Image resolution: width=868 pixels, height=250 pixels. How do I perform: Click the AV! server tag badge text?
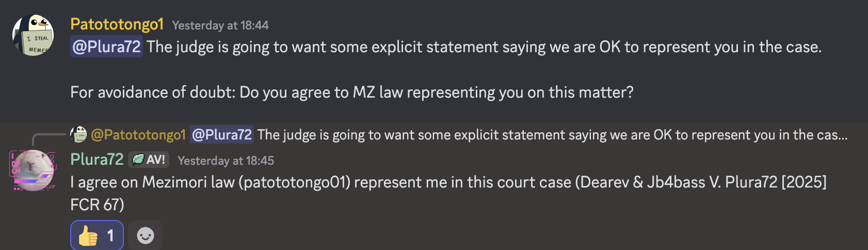click(156, 160)
